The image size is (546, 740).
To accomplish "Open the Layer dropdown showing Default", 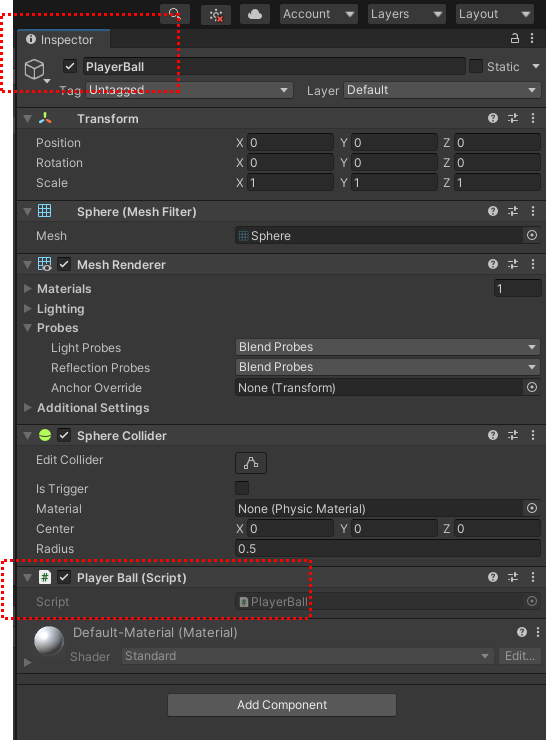I will (442, 90).
